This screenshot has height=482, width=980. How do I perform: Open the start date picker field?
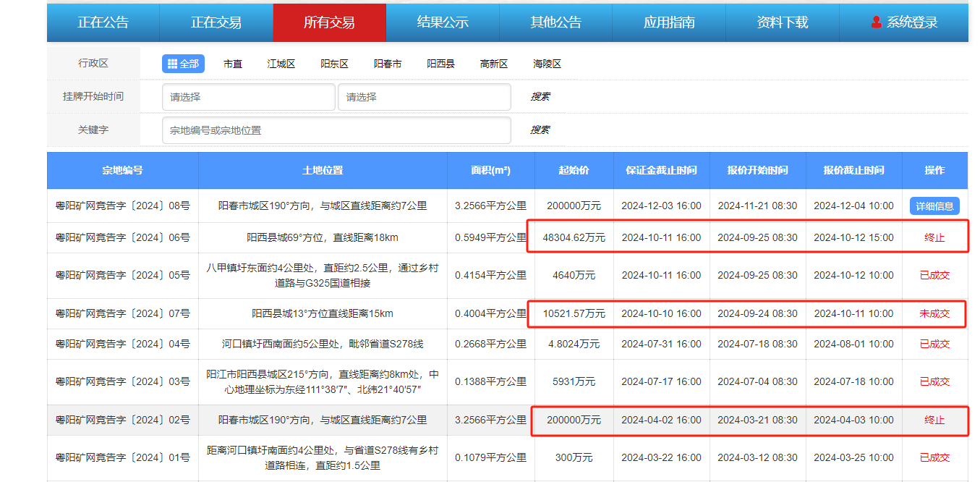click(x=248, y=97)
